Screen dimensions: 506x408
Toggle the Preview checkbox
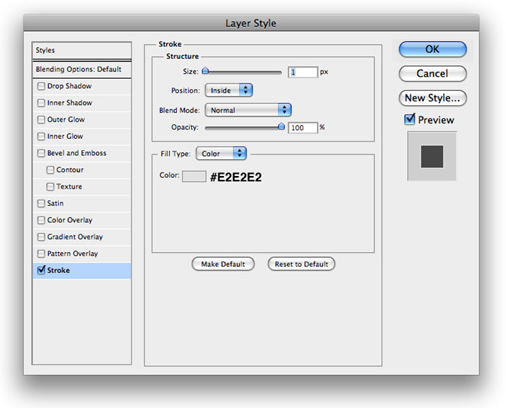409,119
